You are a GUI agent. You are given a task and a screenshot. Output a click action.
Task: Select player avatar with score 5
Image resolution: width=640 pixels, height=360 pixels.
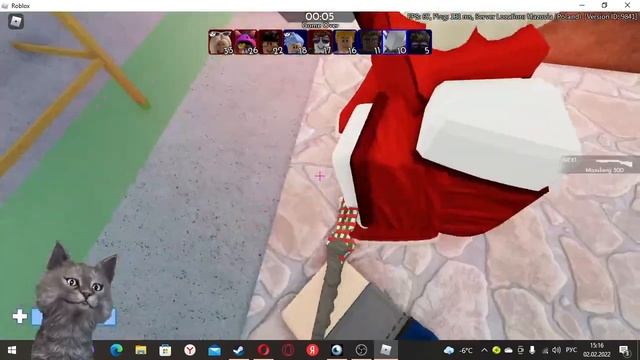[419, 42]
